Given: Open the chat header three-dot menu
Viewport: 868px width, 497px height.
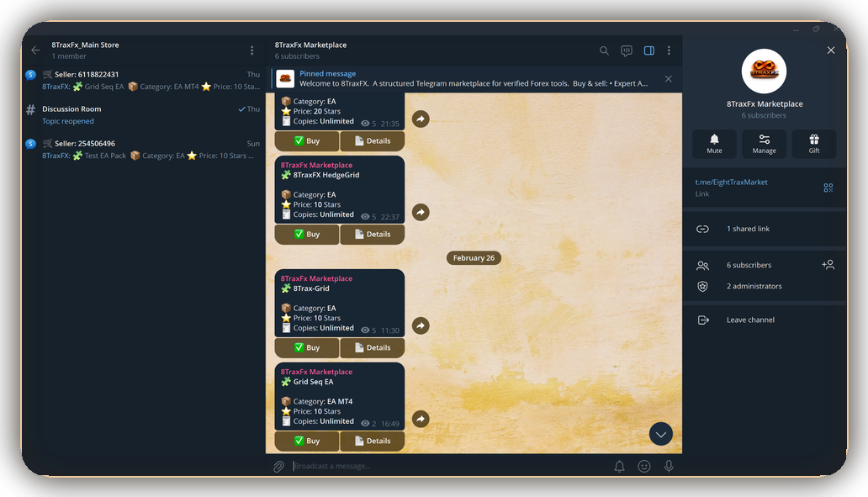Looking at the screenshot, I should pos(669,50).
